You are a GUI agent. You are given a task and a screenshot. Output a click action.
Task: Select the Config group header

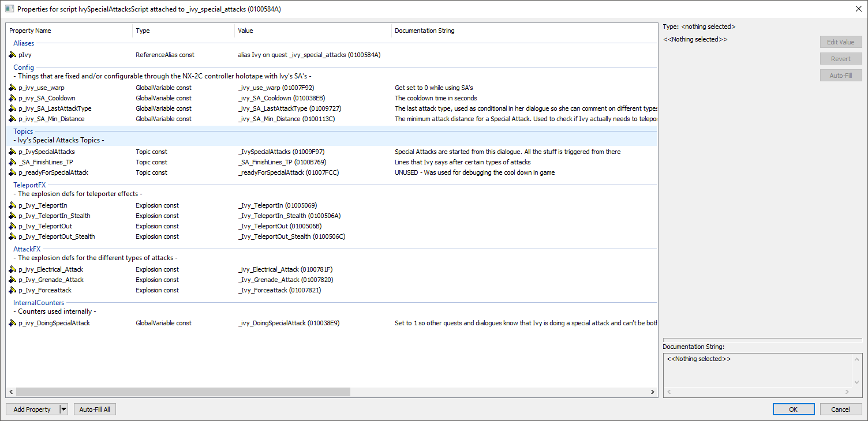point(24,67)
